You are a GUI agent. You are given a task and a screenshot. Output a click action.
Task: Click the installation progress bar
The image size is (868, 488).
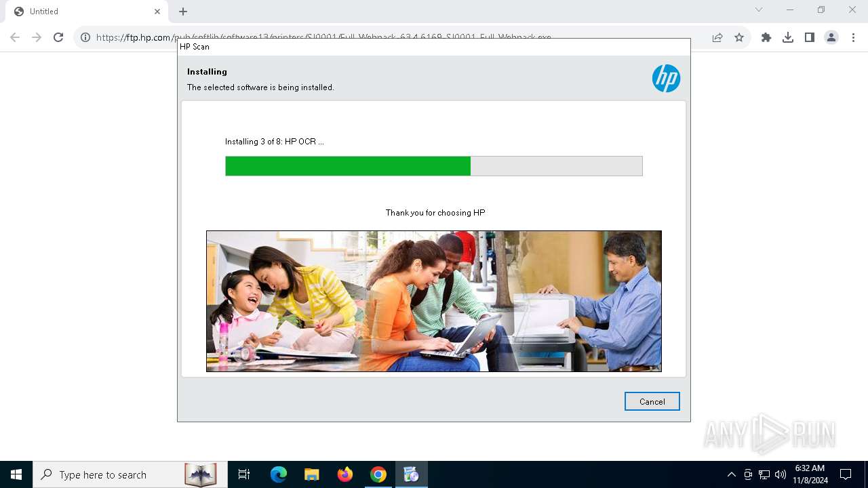434,166
